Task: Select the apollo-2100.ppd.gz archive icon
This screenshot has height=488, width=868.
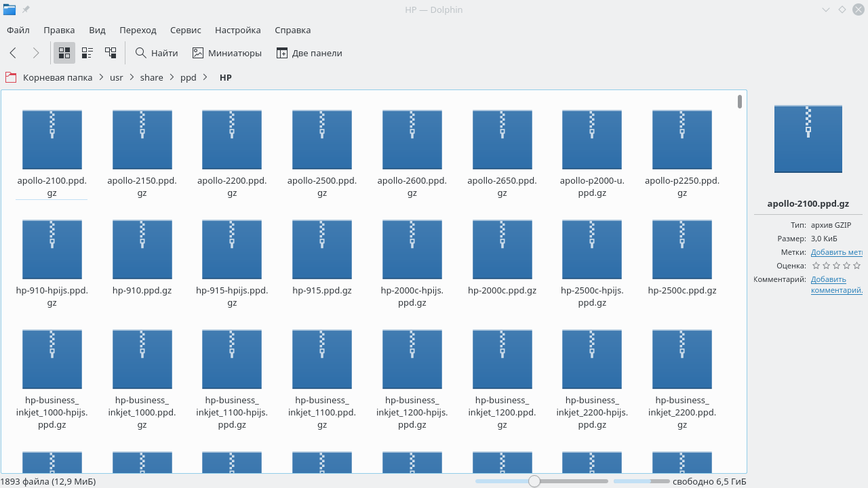Action: (52, 139)
